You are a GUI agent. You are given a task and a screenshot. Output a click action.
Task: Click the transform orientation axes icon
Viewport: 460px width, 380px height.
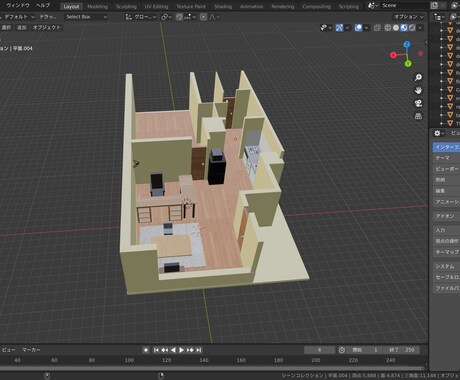click(129, 17)
